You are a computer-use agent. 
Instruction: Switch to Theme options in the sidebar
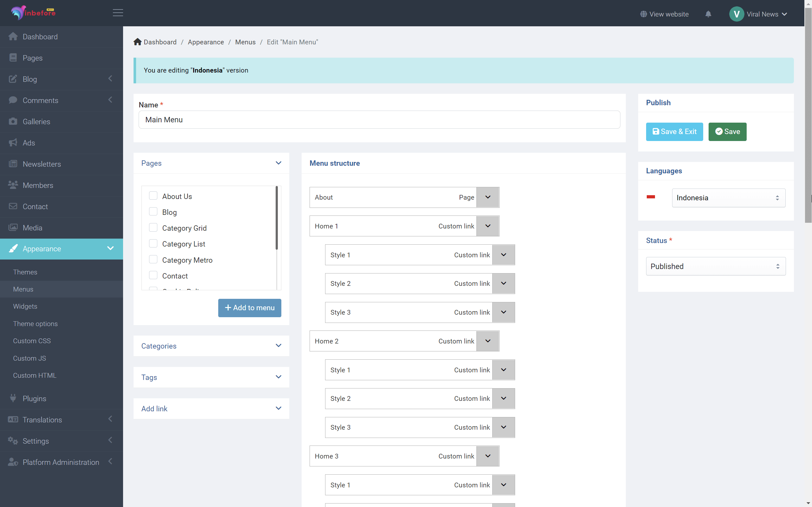(35, 324)
